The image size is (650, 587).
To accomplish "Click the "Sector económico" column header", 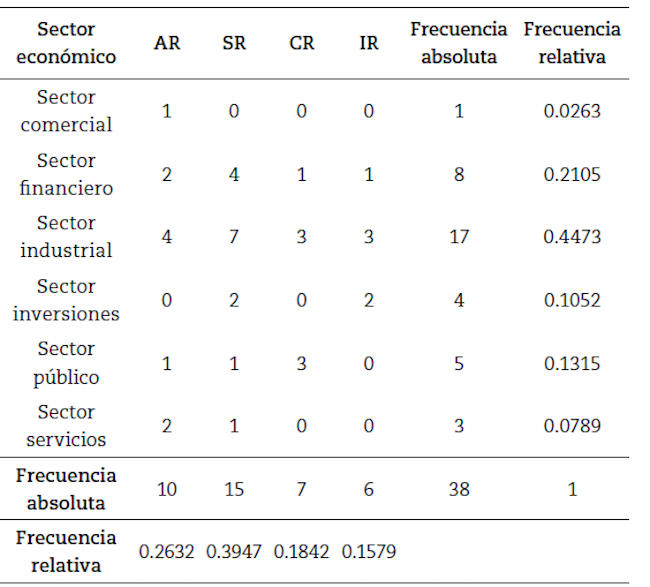I will (x=66, y=43).
